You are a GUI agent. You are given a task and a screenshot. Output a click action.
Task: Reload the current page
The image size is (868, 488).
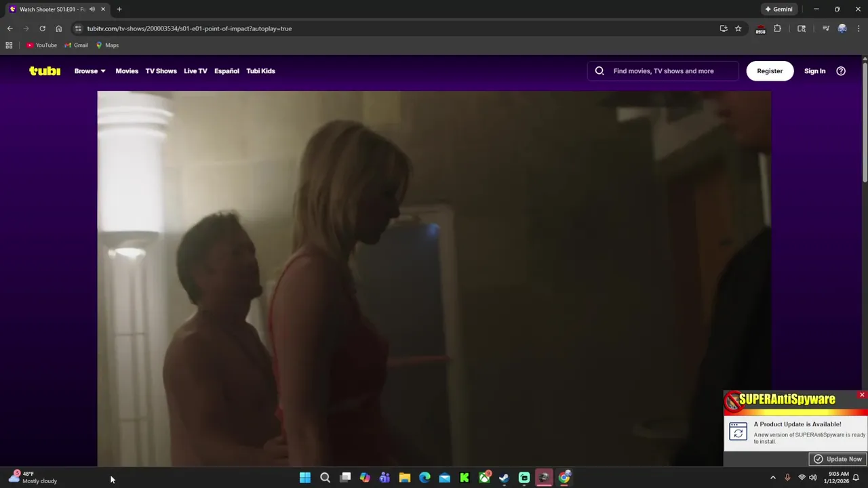(x=42, y=28)
